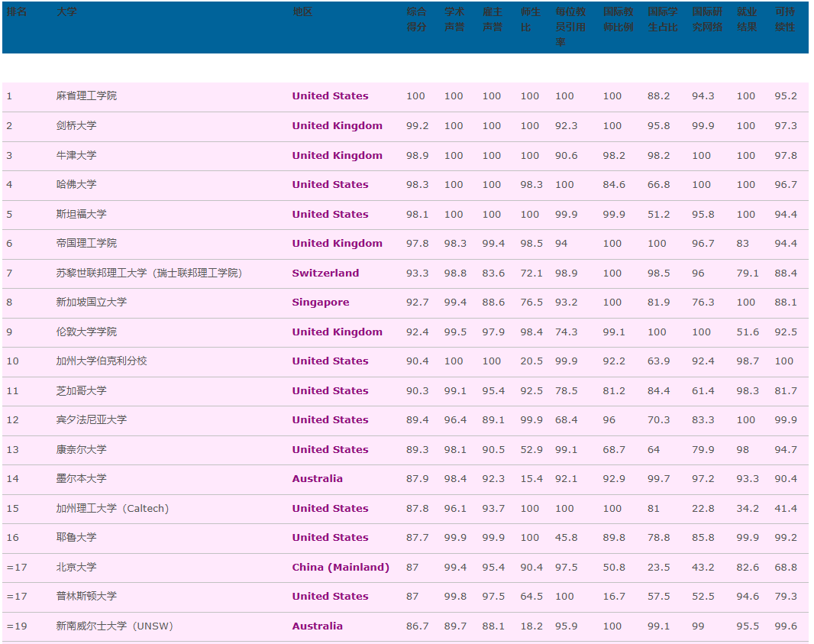Click the 师生比 column header
The height and width of the screenshot is (644, 814).
pyautogui.click(x=531, y=19)
